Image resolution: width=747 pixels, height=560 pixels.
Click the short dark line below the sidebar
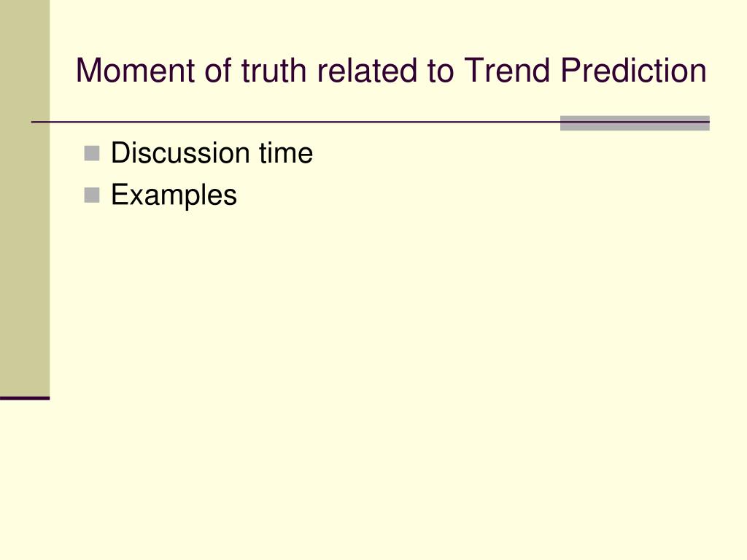tap(25, 398)
